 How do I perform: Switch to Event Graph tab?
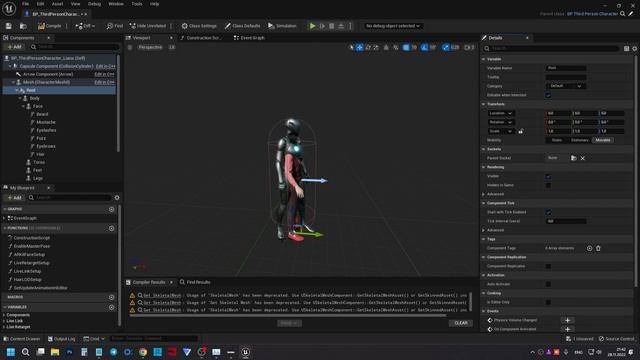(249, 38)
